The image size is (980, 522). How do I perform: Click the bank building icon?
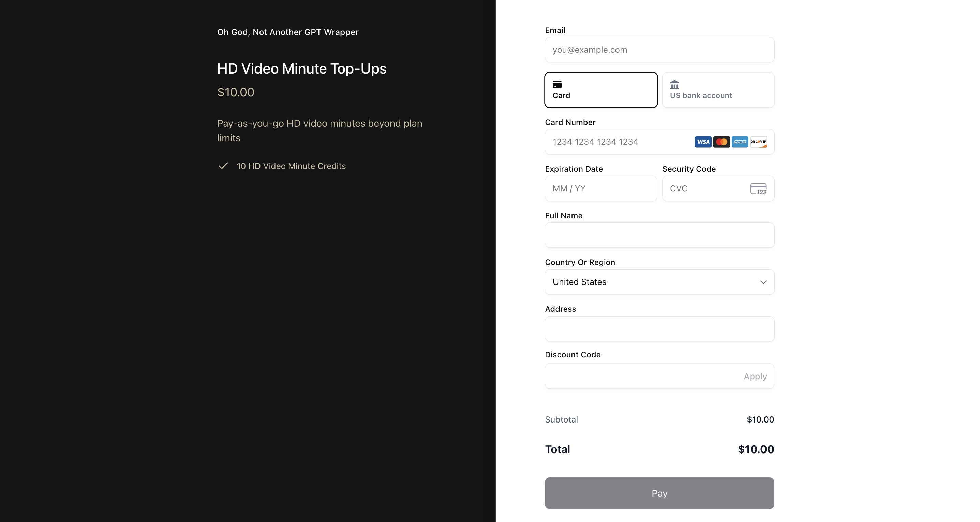pyautogui.click(x=674, y=85)
